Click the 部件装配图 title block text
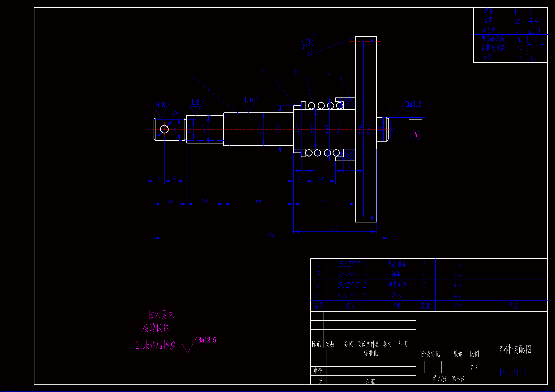This screenshot has width=555, height=392. (515, 349)
